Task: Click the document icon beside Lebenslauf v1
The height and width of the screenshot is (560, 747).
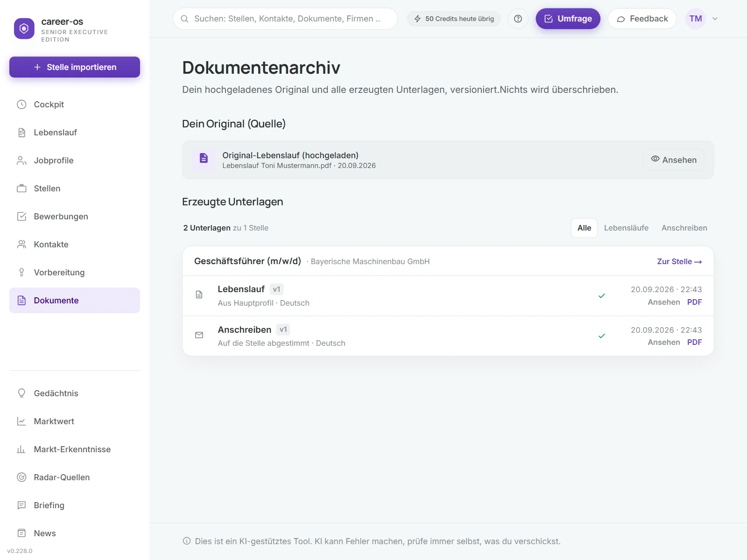Action: click(199, 294)
